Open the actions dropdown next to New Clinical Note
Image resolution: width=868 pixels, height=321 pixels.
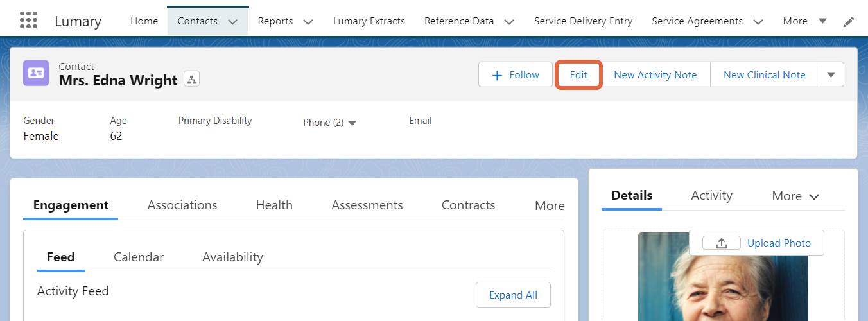[831, 74]
